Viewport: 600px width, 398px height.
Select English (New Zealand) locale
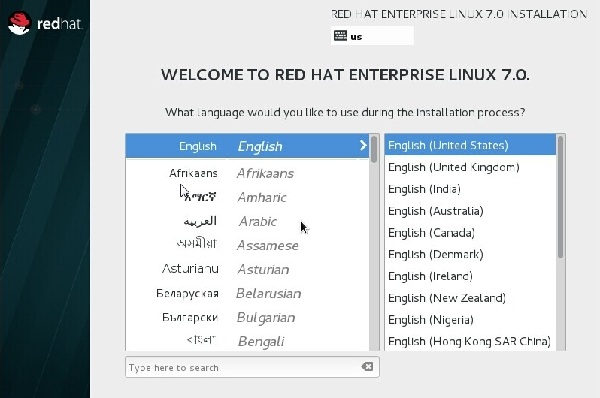coord(470,298)
